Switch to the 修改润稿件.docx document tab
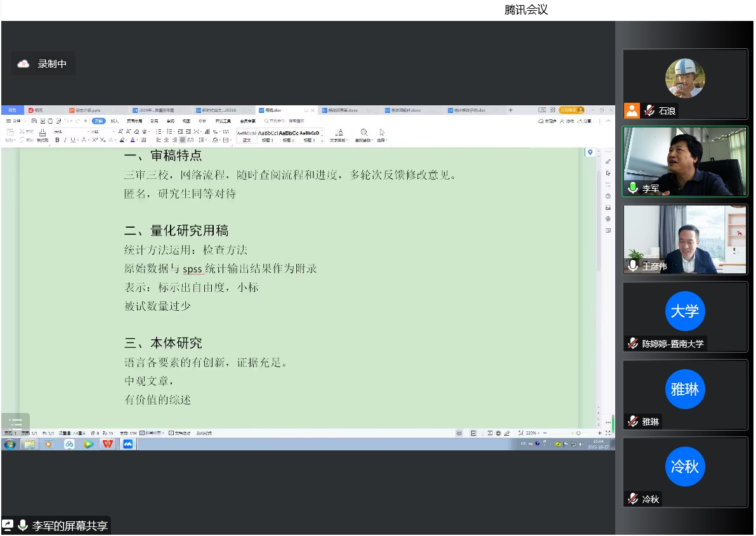This screenshot has height=536, width=756. pos(405,110)
